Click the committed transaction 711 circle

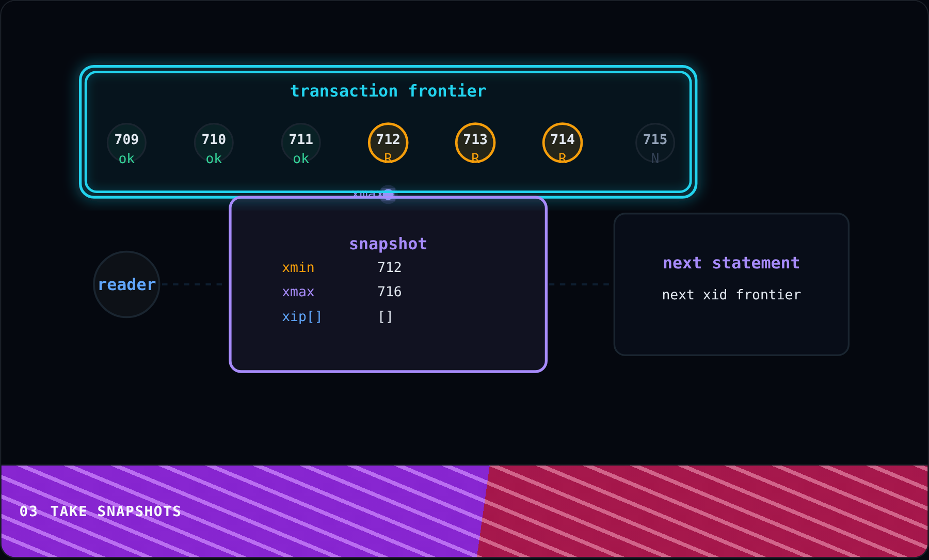pyautogui.click(x=301, y=143)
